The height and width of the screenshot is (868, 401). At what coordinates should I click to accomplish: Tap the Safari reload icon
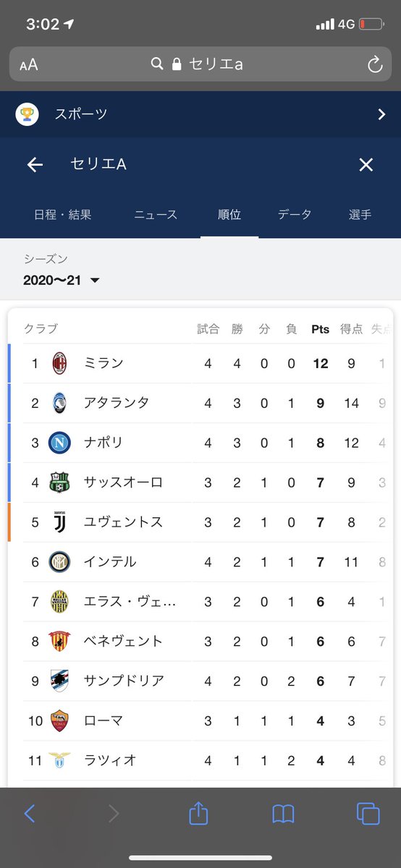coord(374,64)
